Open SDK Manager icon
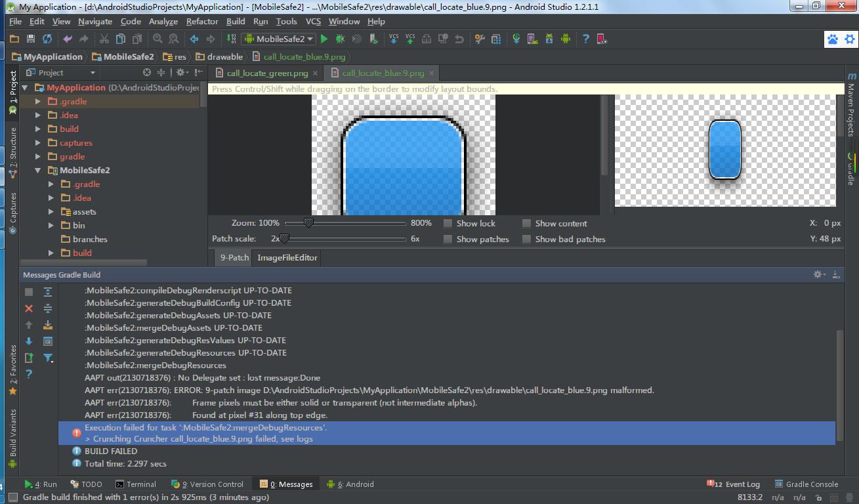859x504 pixels. (x=549, y=39)
